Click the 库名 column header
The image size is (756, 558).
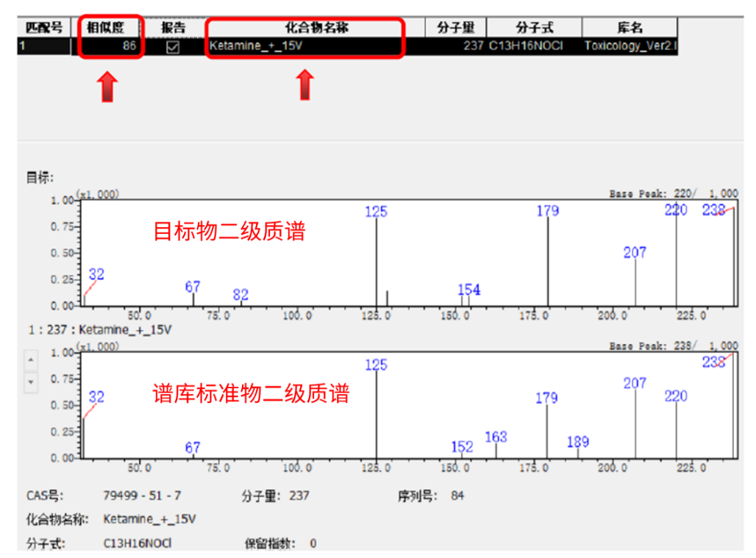[630, 27]
